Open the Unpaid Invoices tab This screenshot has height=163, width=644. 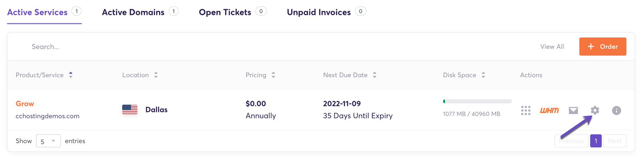pos(319,12)
